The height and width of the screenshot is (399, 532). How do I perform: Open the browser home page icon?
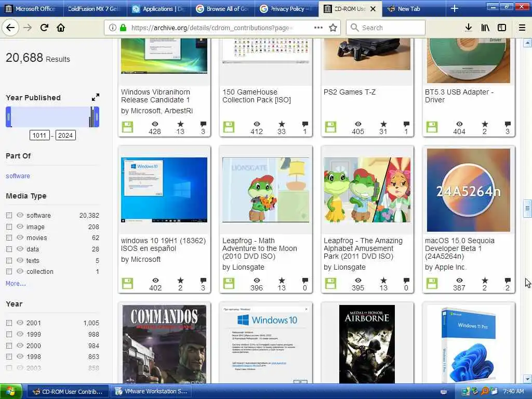click(61, 28)
